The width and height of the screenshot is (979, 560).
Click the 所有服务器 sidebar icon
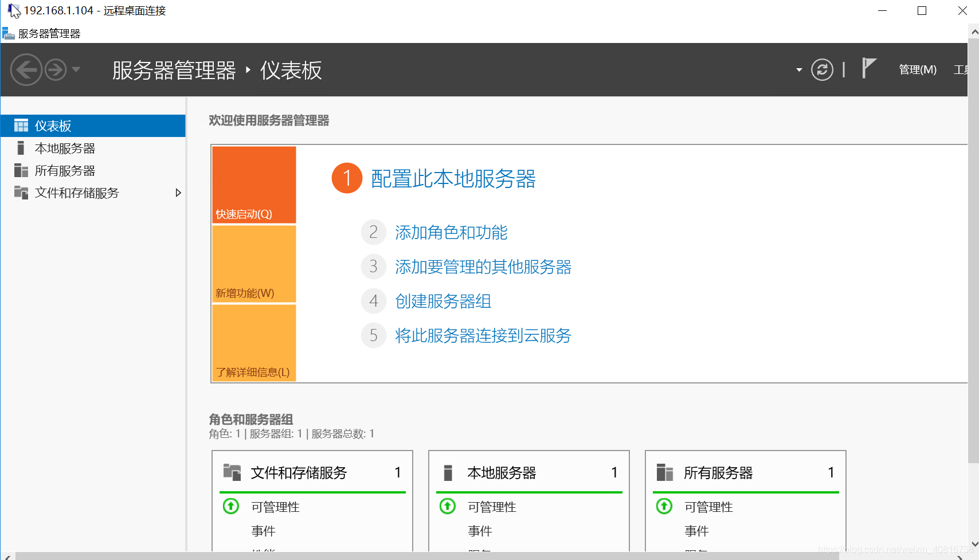(x=21, y=170)
